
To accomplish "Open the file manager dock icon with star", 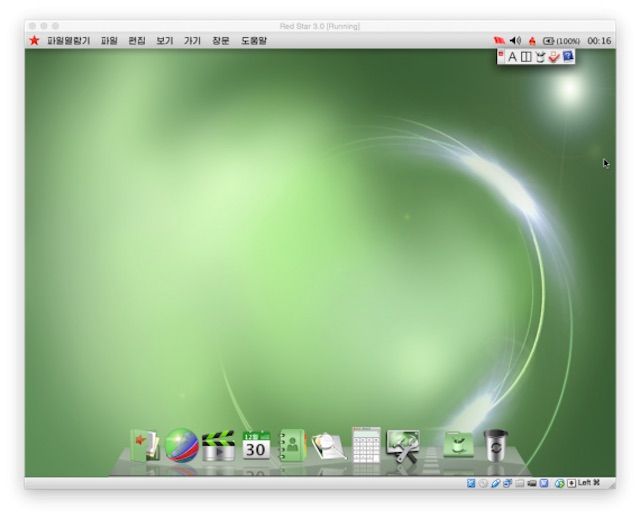I will click(145, 445).
